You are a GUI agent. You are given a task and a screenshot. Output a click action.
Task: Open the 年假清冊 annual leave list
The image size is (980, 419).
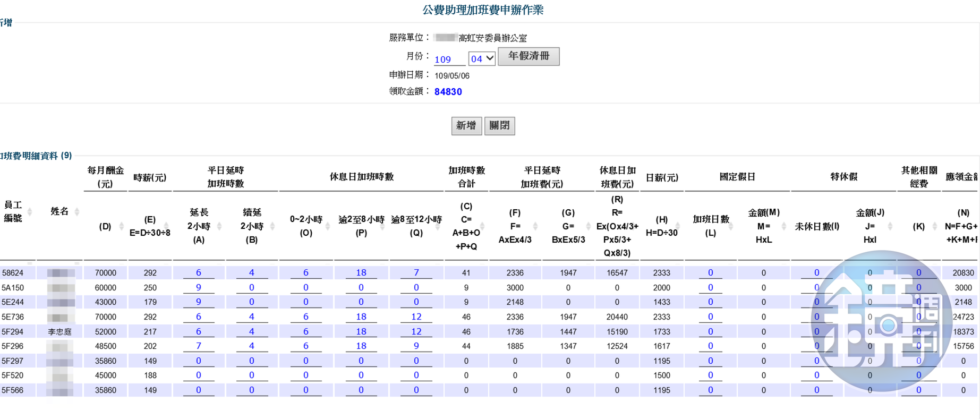pos(529,56)
